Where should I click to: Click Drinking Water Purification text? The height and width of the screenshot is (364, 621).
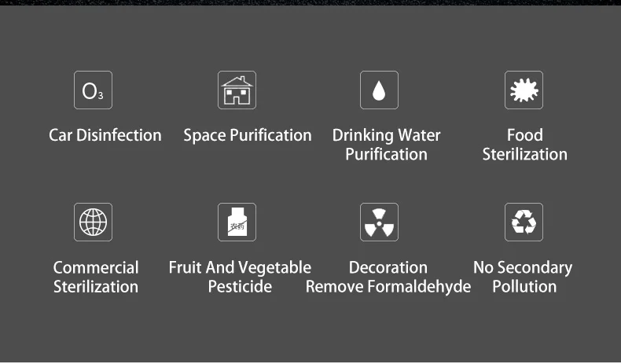(386, 145)
